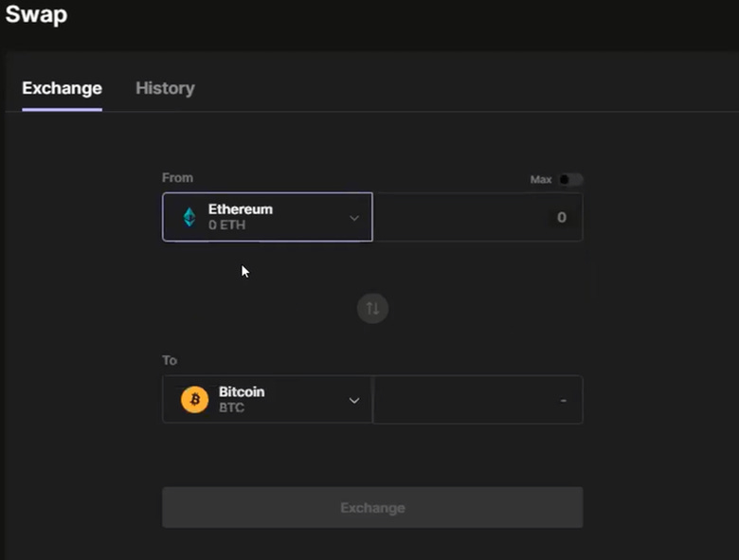Viewport: 739px width, 560px height.
Task: Click the "From" label
Action: pos(177,178)
